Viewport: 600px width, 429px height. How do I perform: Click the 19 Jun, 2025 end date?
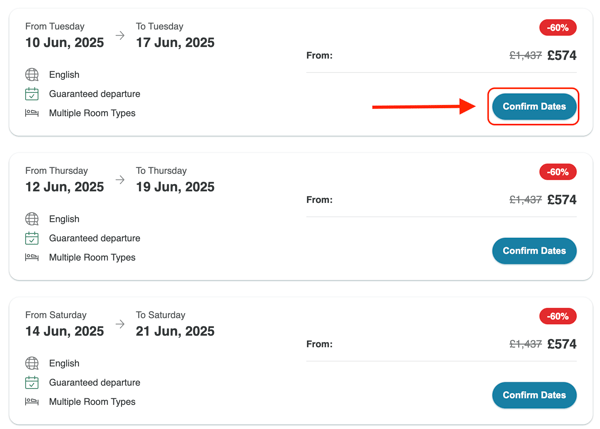[x=175, y=187]
